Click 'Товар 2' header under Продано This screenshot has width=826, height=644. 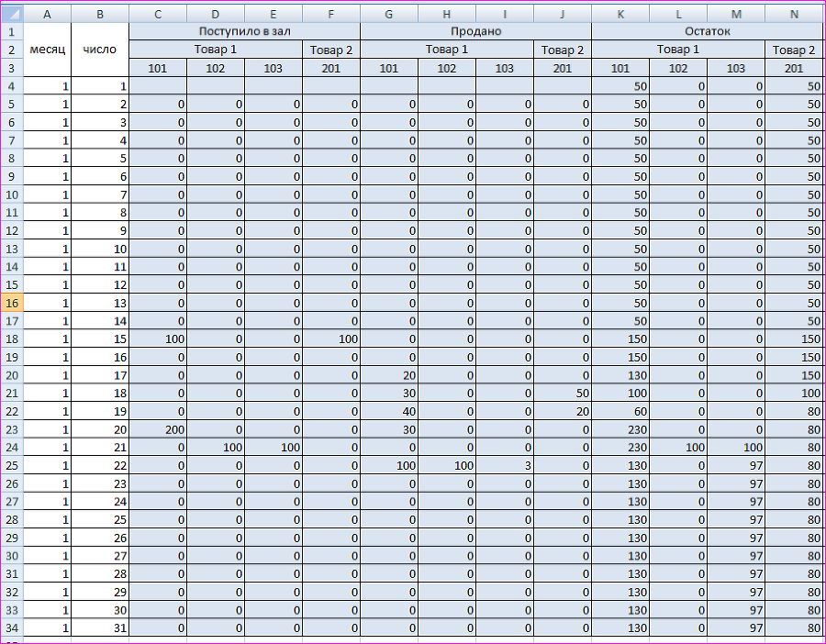tap(563, 50)
